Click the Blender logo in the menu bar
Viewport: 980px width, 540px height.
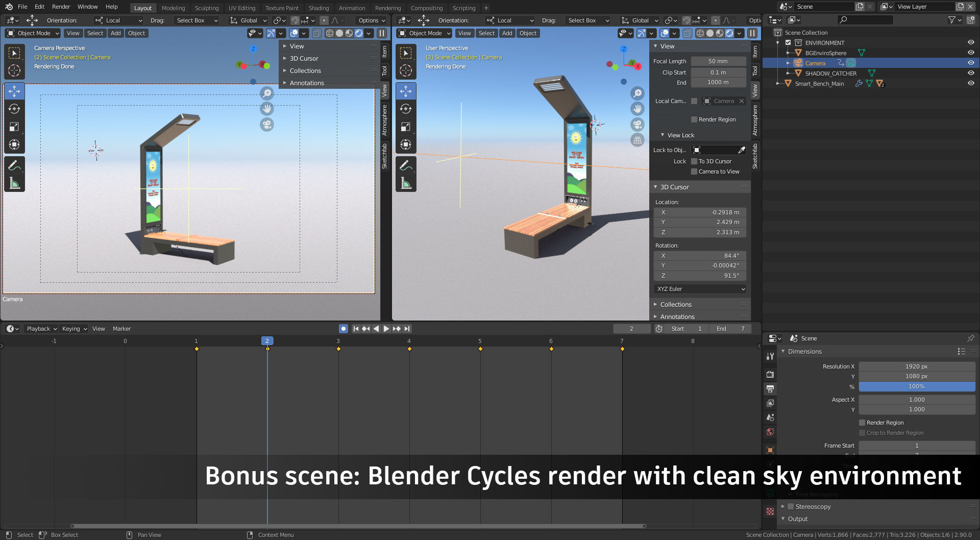pos(9,7)
